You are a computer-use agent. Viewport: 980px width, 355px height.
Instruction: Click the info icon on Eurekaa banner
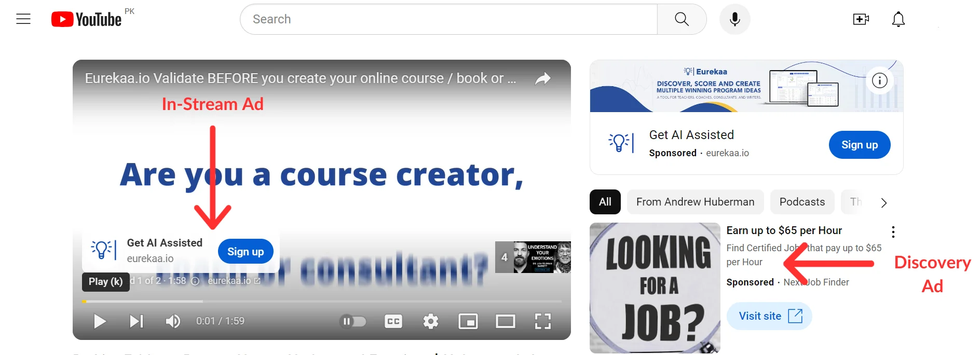(880, 80)
